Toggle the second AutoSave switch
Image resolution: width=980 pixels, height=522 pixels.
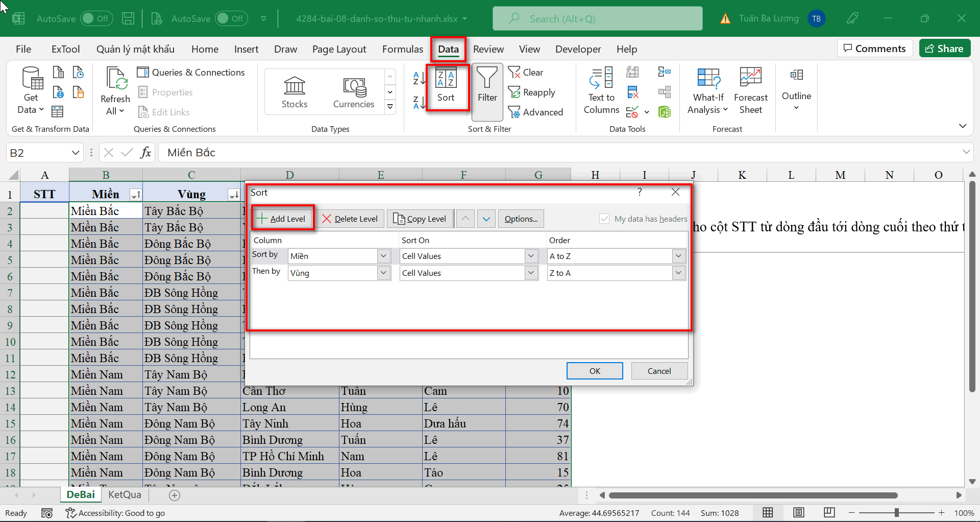pyautogui.click(x=231, y=19)
